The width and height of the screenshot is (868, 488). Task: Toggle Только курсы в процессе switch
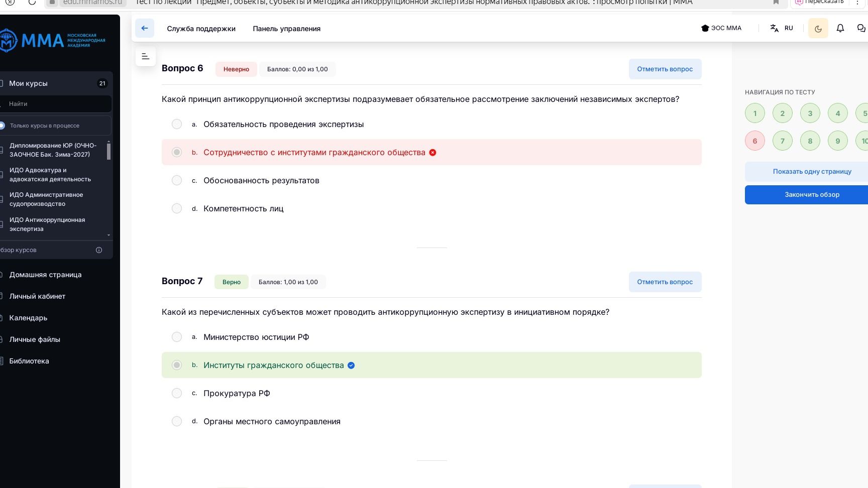pyautogui.click(x=2, y=126)
